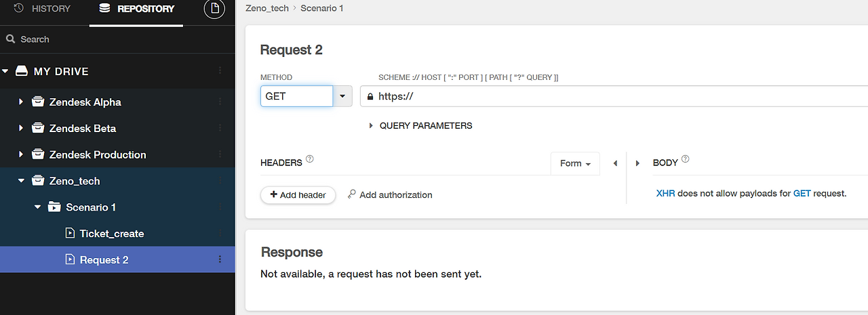Click the Add header button

(x=298, y=194)
